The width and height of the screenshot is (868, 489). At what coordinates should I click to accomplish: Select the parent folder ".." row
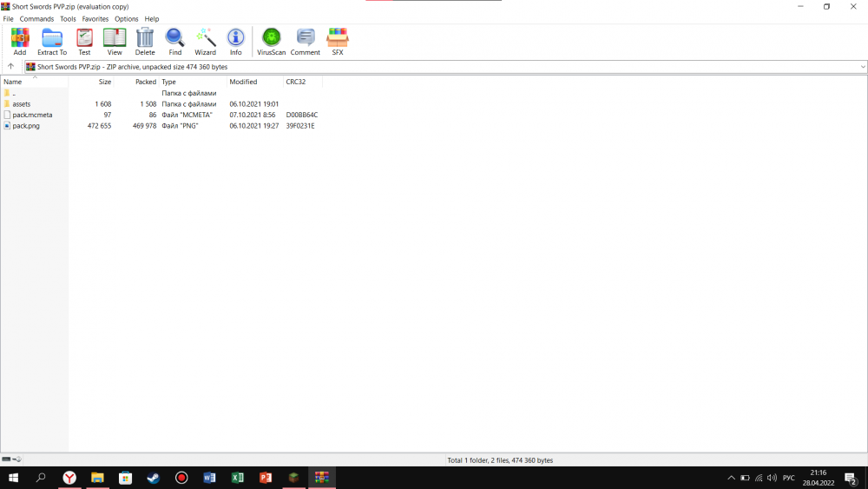(161, 93)
